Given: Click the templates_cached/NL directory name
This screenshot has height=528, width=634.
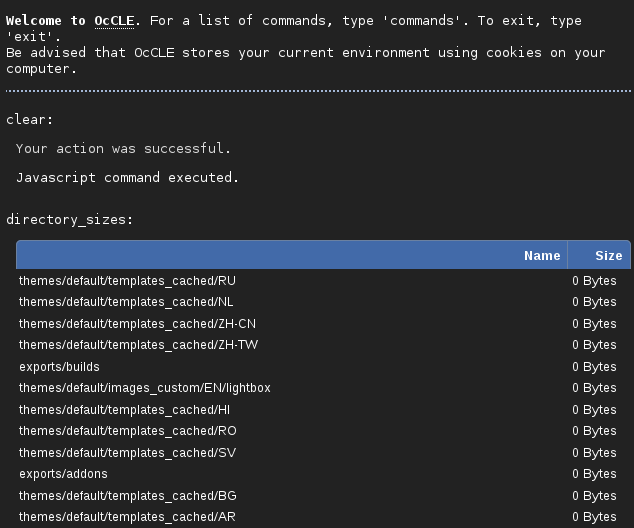Looking at the screenshot, I should [126, 302].
